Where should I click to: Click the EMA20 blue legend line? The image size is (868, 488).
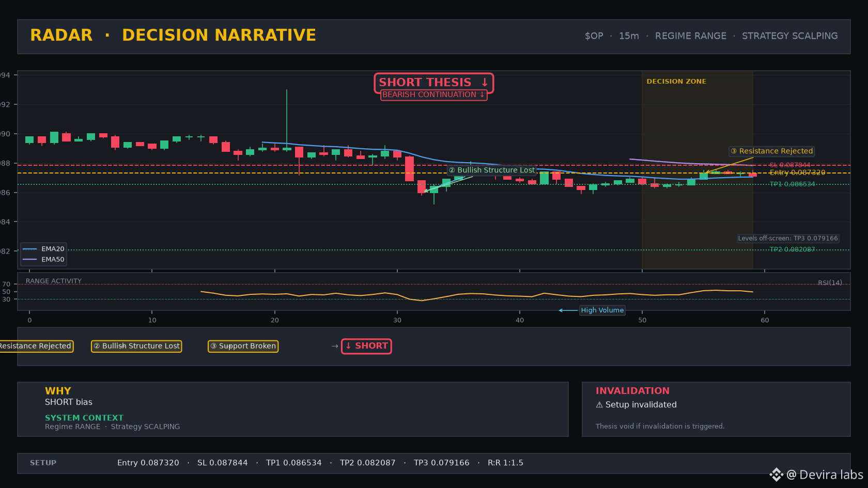pos(30,249)
